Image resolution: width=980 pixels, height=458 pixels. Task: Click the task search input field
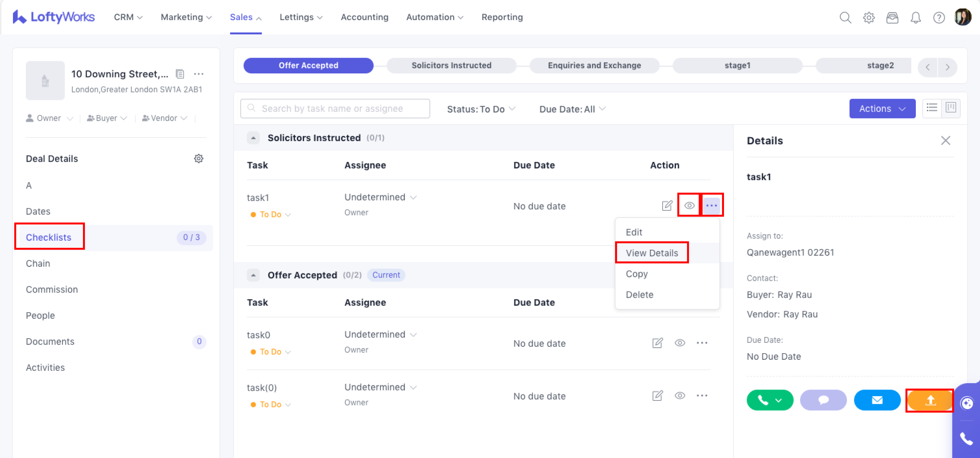tap(335, 109)
